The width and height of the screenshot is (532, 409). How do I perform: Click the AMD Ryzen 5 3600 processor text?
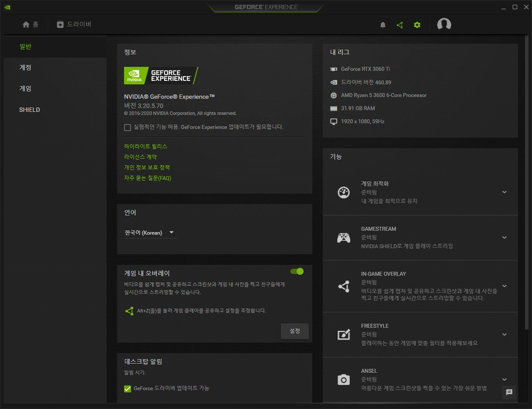tap(384, 95)
